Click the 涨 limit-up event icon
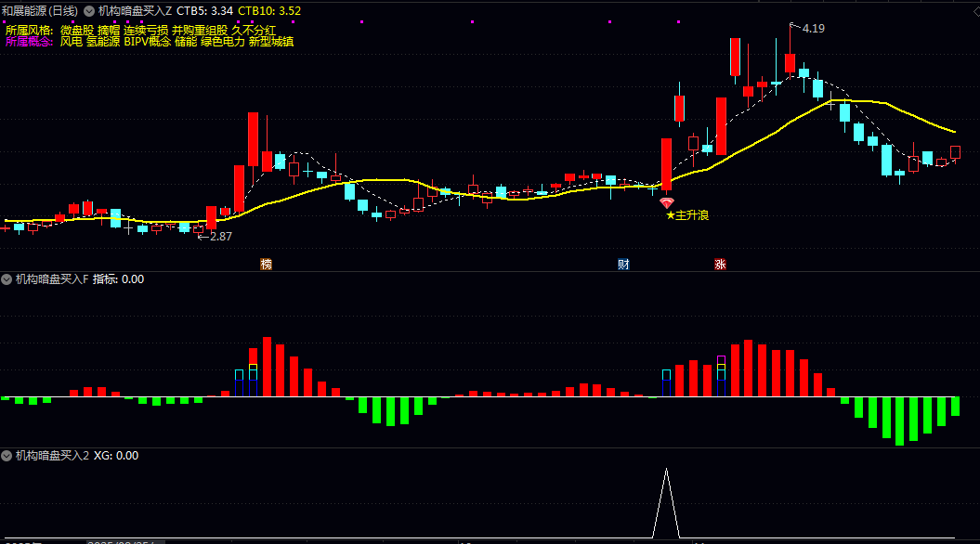The width and height of the screenshot is (980, 544). pyautogui.click(x=720, y=265)
